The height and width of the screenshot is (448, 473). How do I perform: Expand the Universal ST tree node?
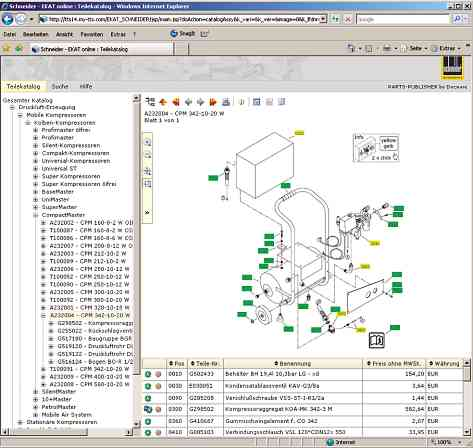coord(36,169)
